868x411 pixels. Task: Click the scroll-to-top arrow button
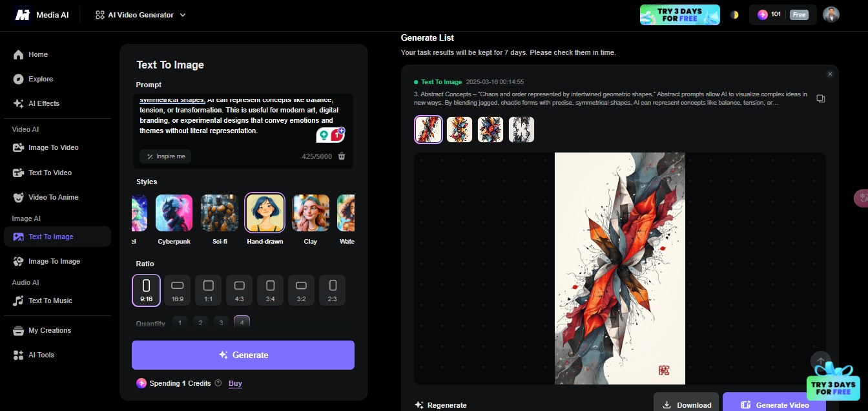(820, 361)
